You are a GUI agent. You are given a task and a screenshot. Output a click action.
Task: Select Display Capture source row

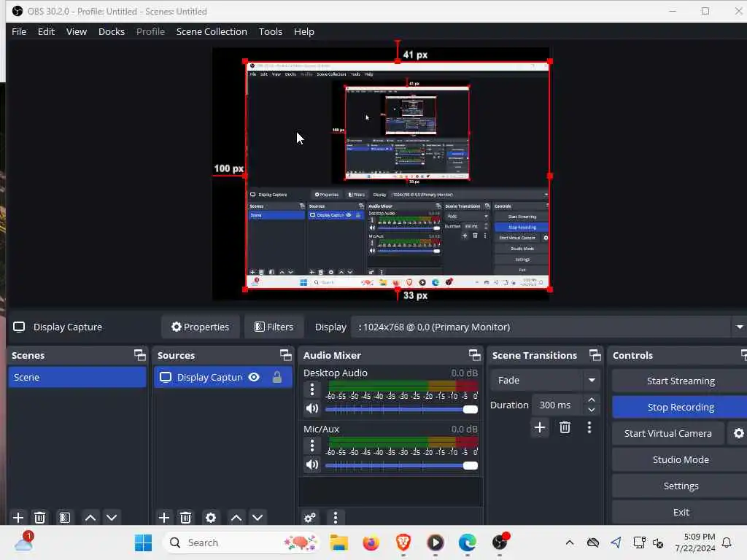point(223,377)
